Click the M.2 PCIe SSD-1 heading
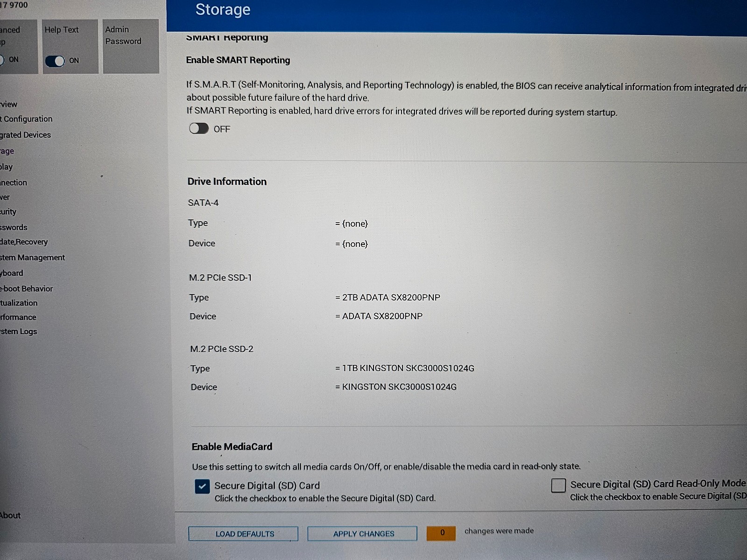Screen dimensions: 747x560 (x=220, y=278)
